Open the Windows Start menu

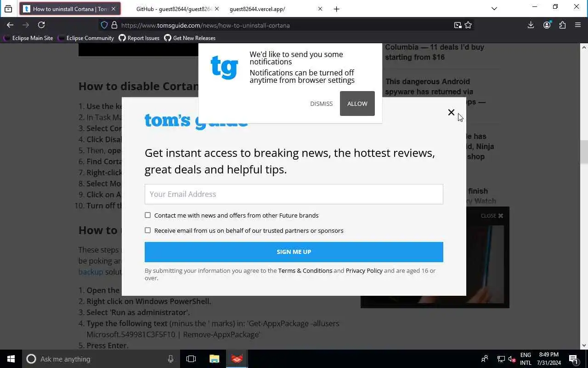tap(11, 359)
